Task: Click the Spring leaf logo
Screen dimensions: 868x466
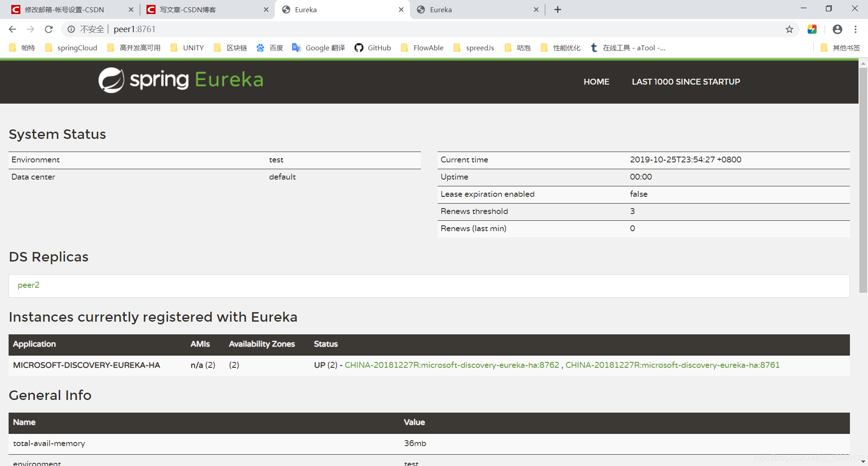Action: [111, 80]
